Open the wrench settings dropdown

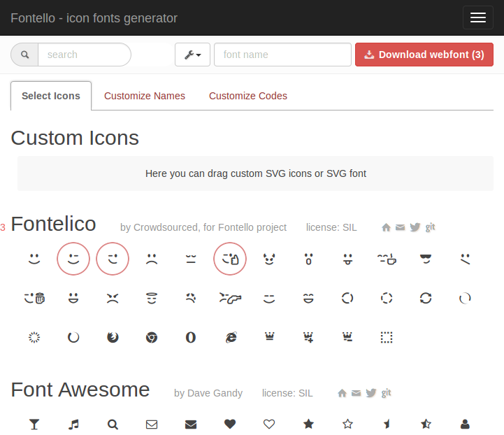coord(192,55)
